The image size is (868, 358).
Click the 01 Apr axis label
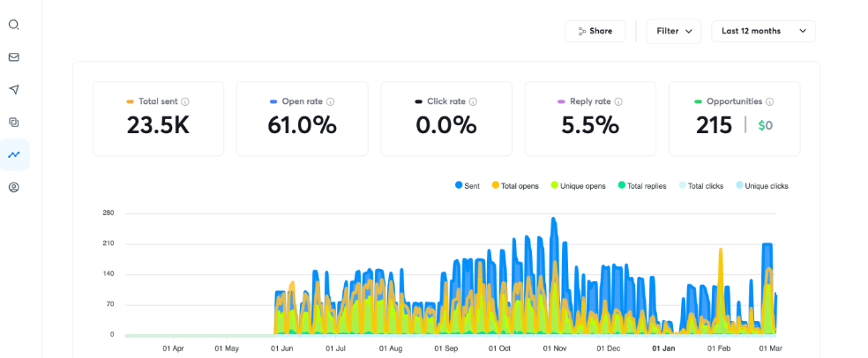173,349
